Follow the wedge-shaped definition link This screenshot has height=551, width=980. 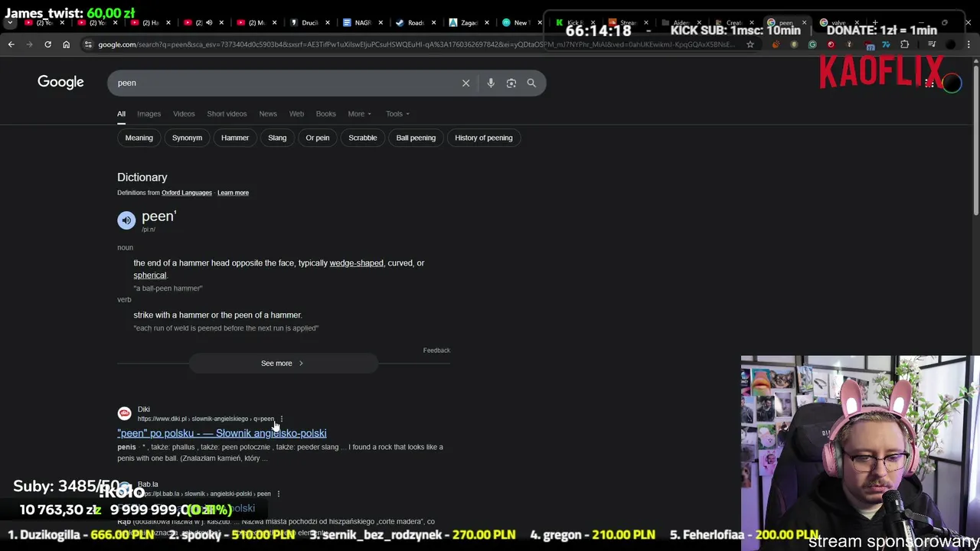tap(356, 262)
